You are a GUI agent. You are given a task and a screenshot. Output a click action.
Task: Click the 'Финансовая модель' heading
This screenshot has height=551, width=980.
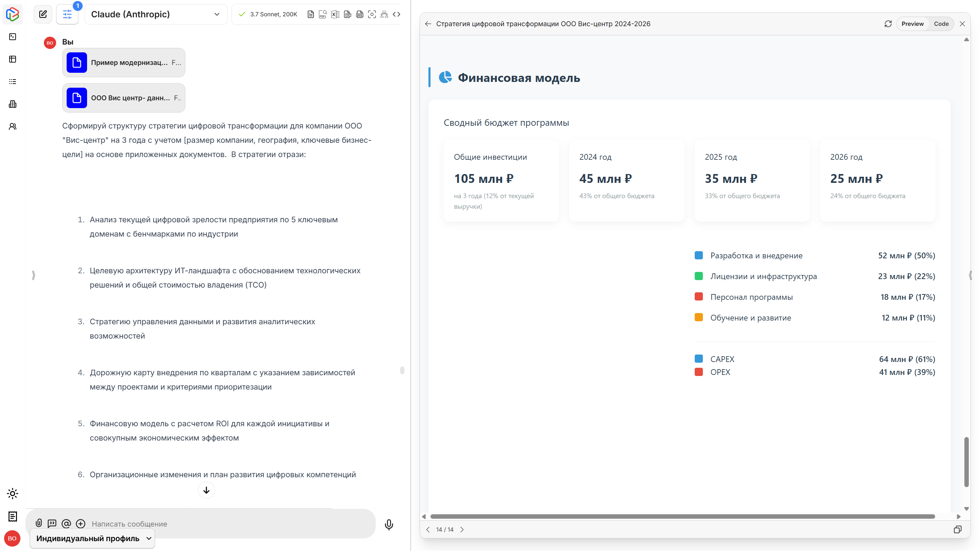click(x=519, y=78)
